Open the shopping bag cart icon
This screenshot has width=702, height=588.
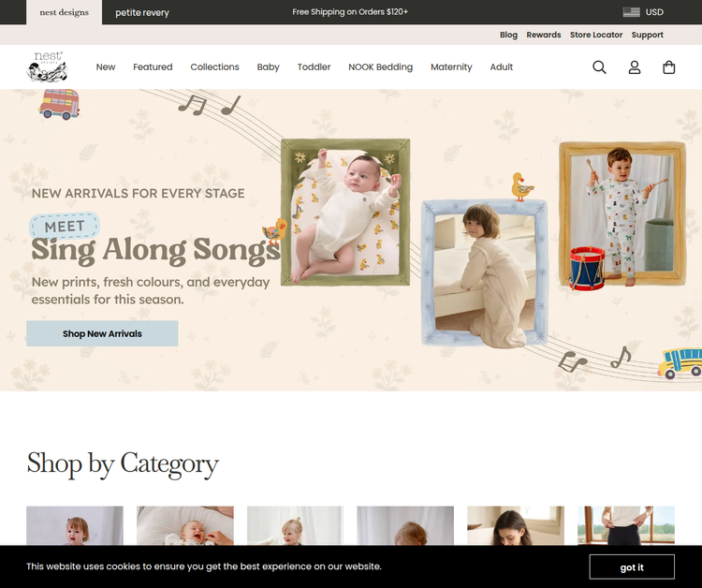(x=669, y=67)
